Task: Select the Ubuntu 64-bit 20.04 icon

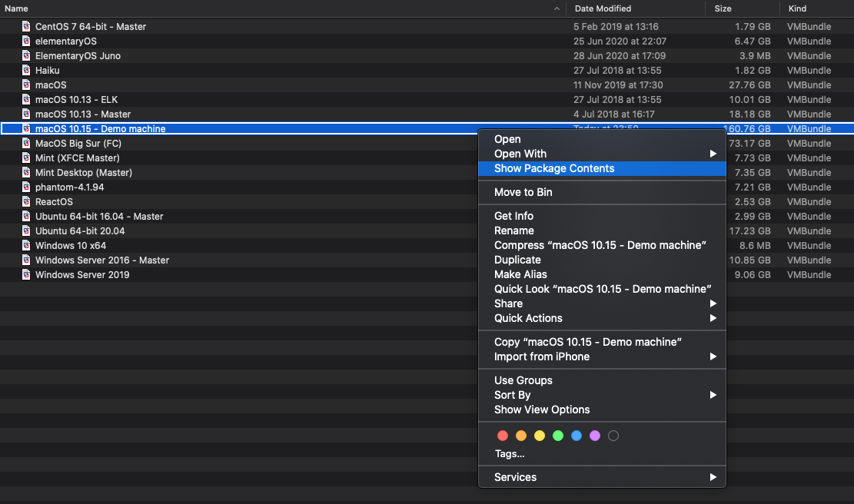Action: click(x=26, y=230)
